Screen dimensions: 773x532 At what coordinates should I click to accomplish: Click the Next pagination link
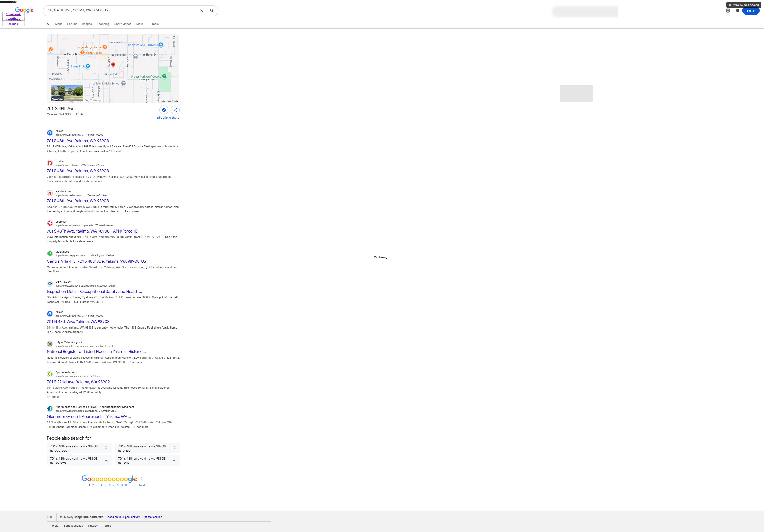coord(142,485)
